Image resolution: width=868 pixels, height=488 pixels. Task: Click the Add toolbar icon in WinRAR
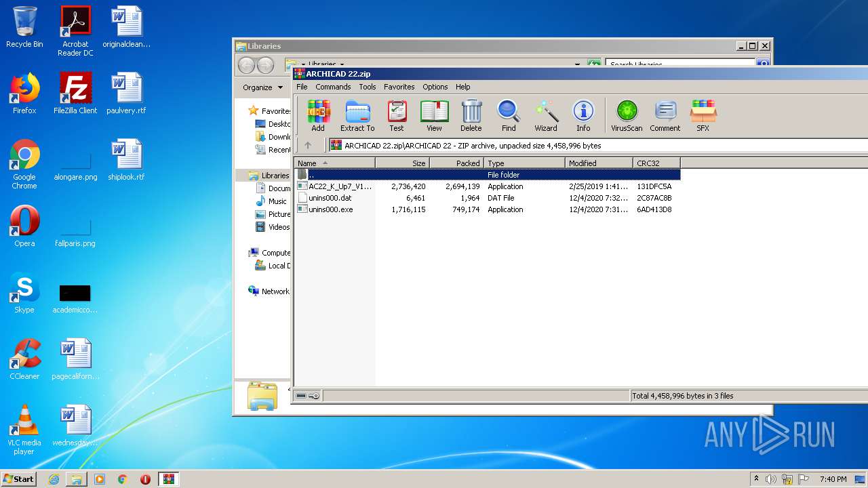[x=318, y=115]
